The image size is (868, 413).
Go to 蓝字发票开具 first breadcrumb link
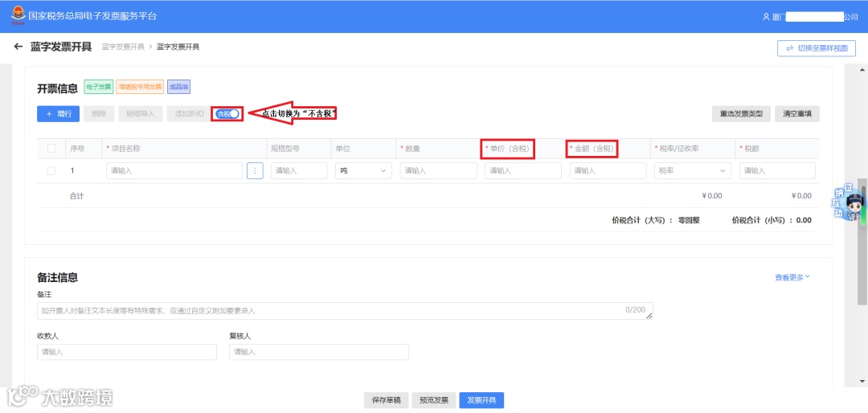point(123,47)
